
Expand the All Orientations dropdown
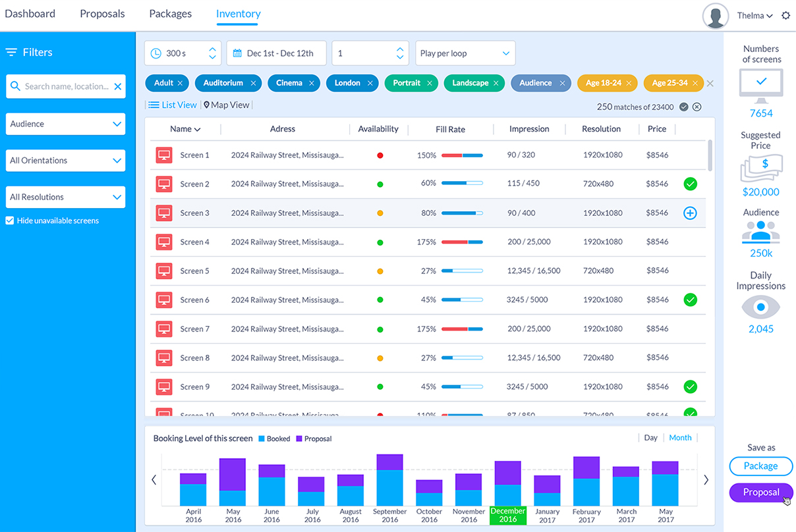tap(65, 161)
